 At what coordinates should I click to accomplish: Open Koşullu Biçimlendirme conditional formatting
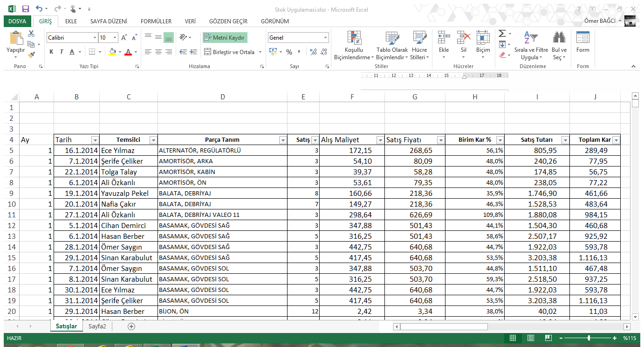coord(354,46)
